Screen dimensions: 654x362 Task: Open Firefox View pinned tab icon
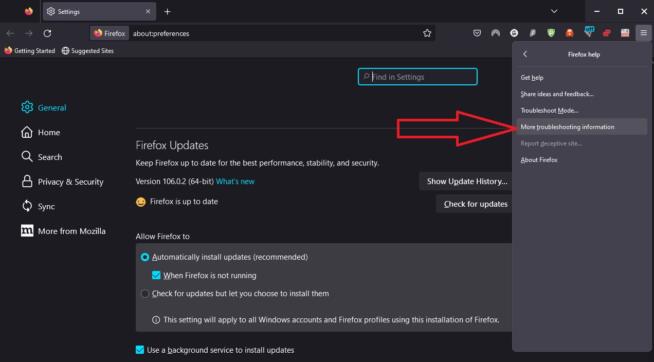click(28, 11)
